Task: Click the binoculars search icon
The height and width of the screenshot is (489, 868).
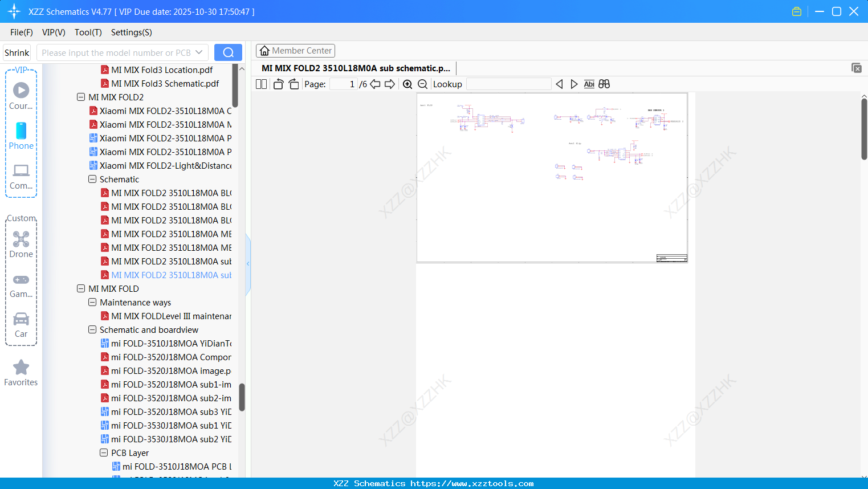Action: 604,84
